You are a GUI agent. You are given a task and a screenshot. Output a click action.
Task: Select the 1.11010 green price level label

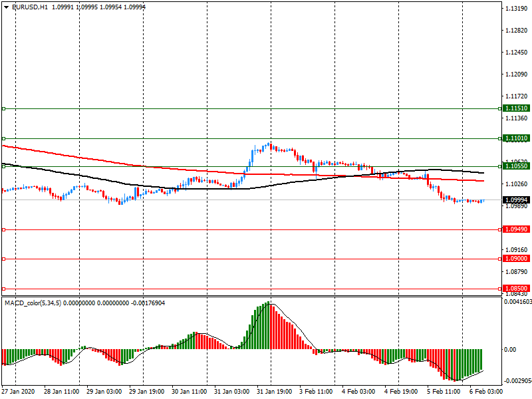tap(515, 138)
